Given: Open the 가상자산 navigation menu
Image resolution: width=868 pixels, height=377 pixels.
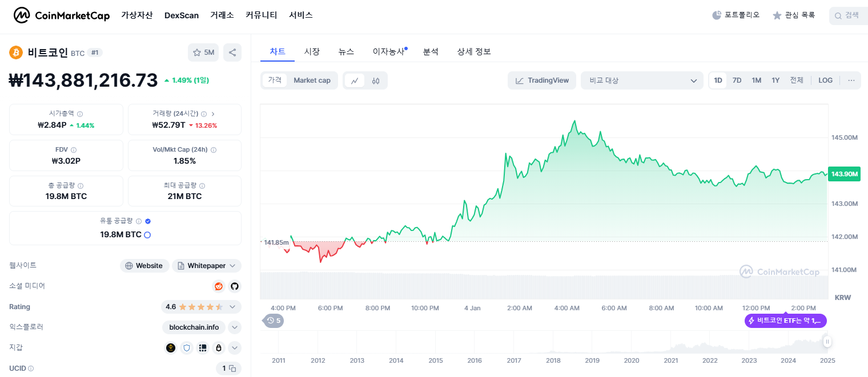Looking at the screenshot, I should click(x=137, y=15).
